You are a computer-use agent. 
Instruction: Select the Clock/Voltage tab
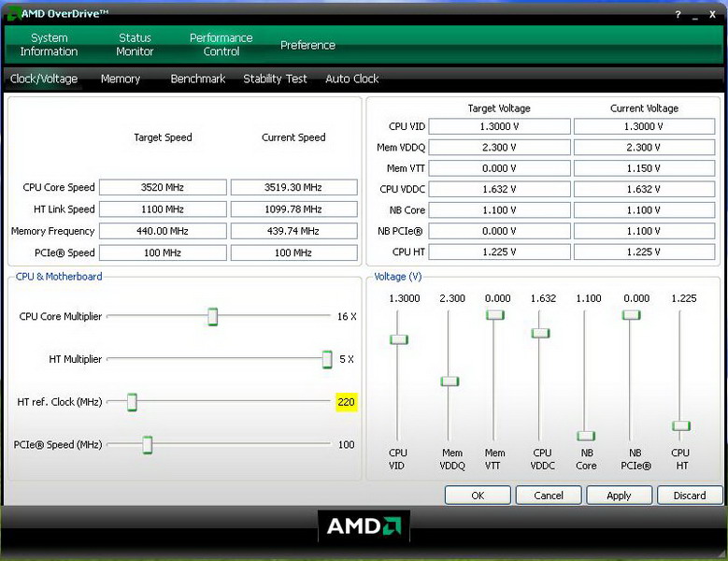tap(44, 79)
